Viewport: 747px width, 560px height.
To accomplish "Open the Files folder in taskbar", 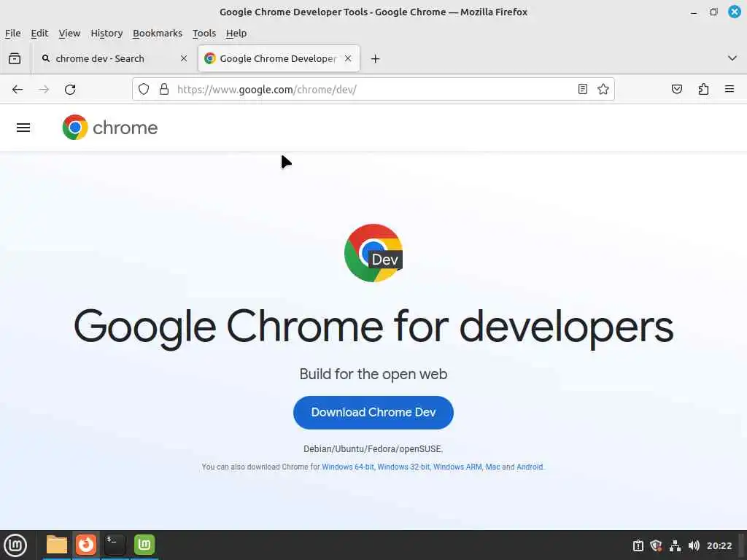I will 57,545.
